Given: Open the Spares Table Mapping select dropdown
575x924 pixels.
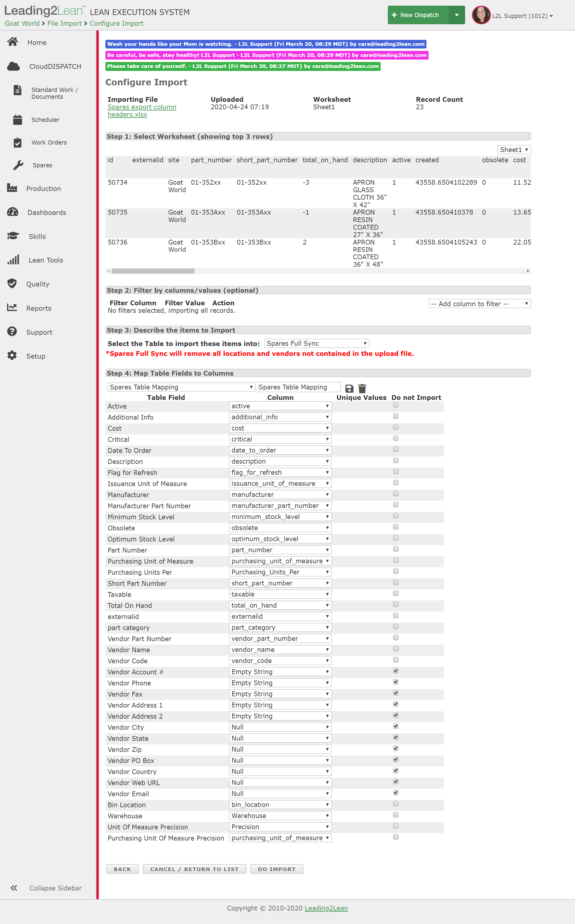Looking at the screenshot, I should point(181,387).
